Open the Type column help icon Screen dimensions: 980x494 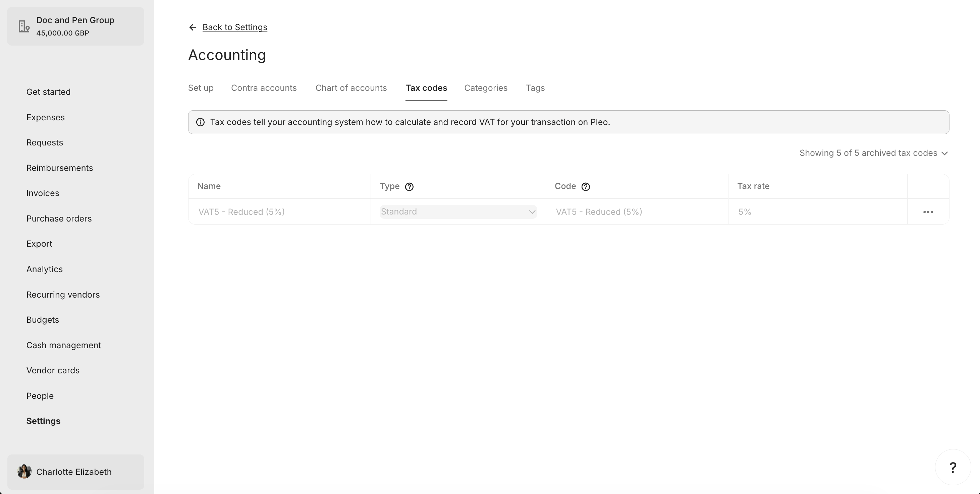(x=409, y=187)
